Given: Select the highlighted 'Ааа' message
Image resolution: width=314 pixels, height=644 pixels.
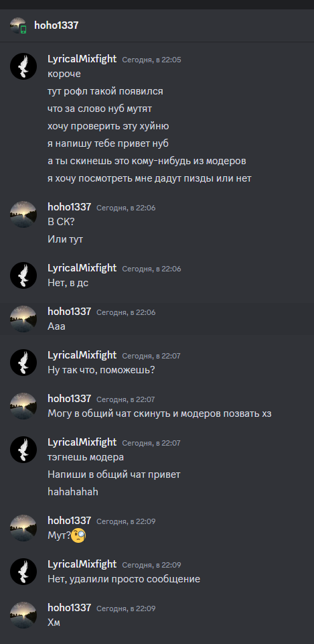Looking at the screenshot, I should coord(157,319).
